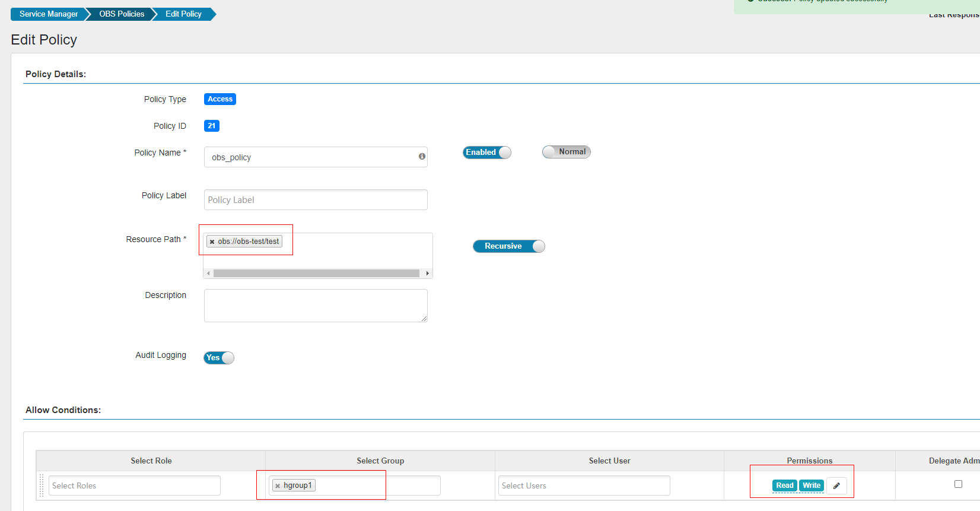Click inside the Resource Path box
This screenshot has height=511, width=980.
tap(318, 255)
